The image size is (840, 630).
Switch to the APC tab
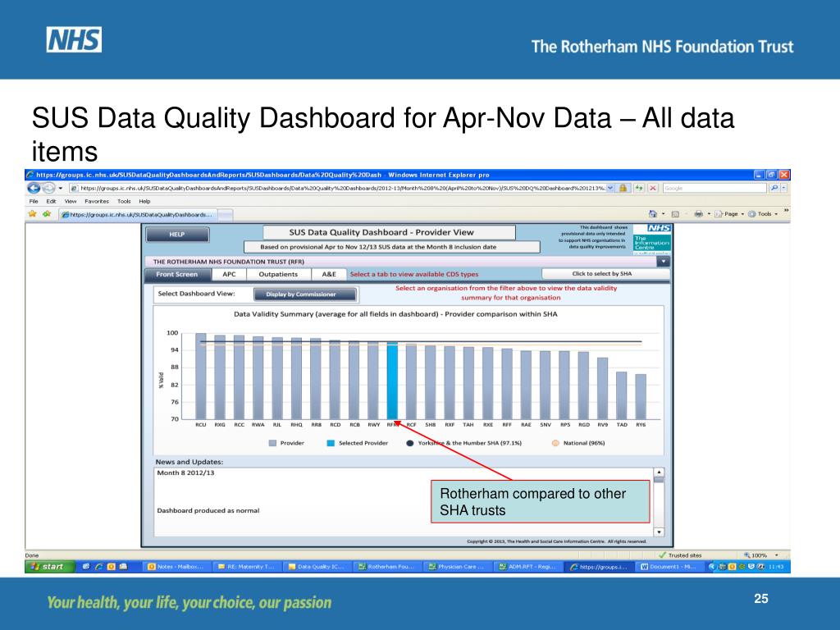point(229,274)
